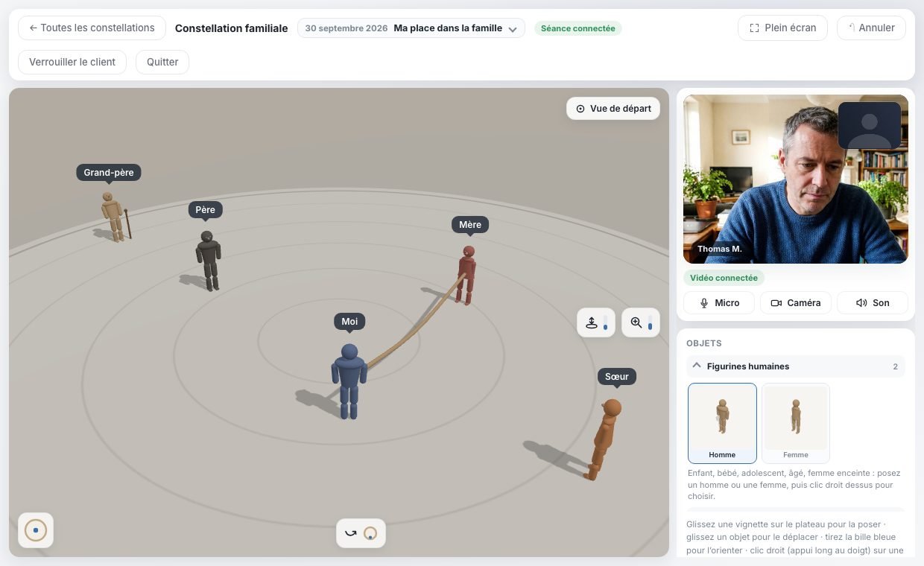
Task: Select the Femme figurine thumbnail
Action: tap(796, 423)
